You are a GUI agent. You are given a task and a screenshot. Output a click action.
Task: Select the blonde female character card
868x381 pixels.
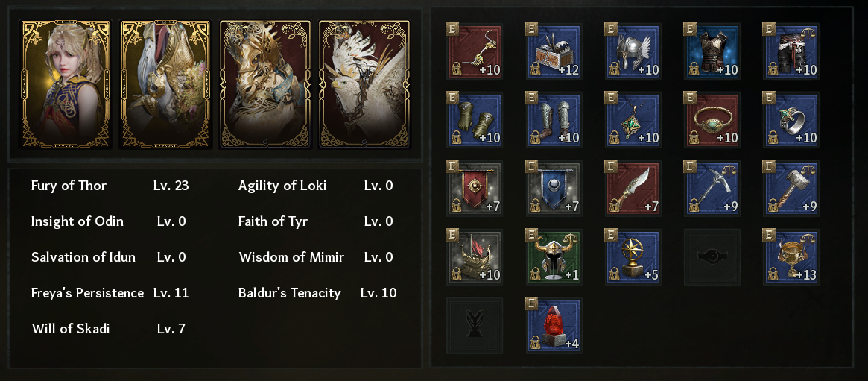pyautogui.click(x=66, y=84)
